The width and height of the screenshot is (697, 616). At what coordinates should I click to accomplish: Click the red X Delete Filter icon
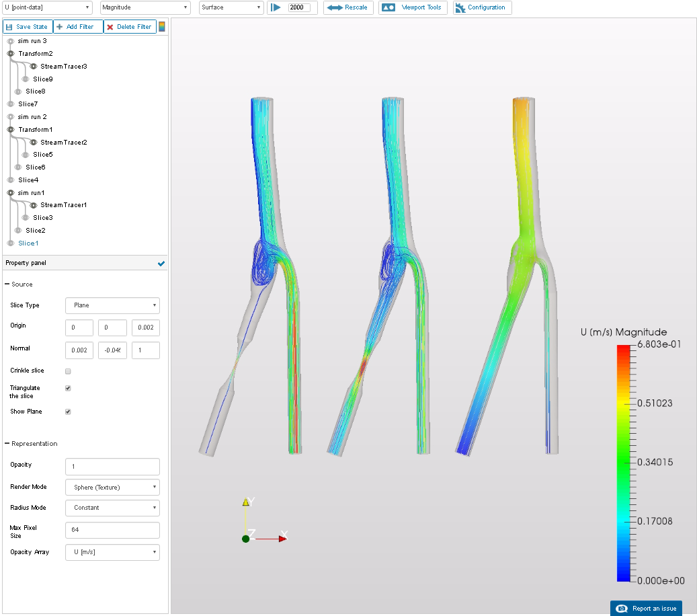point(110,27)
